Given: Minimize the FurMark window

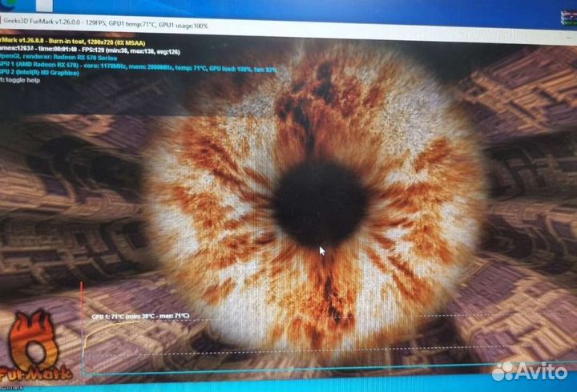Looking at the screenshot, I should (x=567, y=37).
